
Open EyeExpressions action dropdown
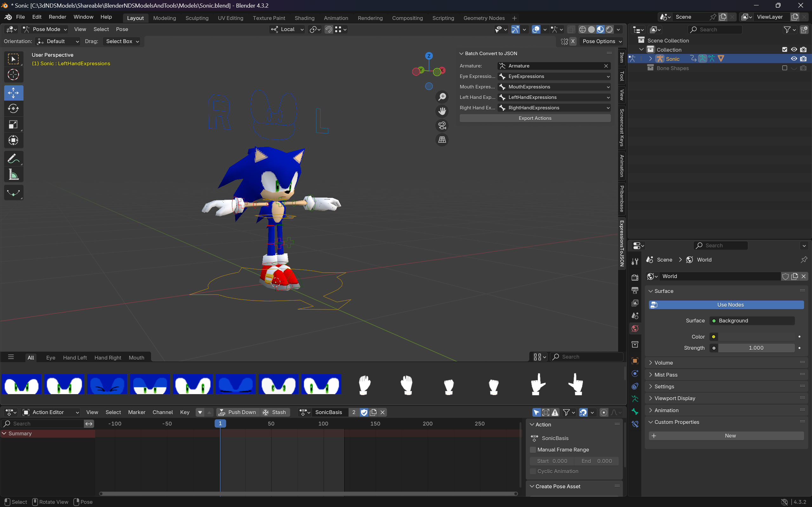point(554,76)
